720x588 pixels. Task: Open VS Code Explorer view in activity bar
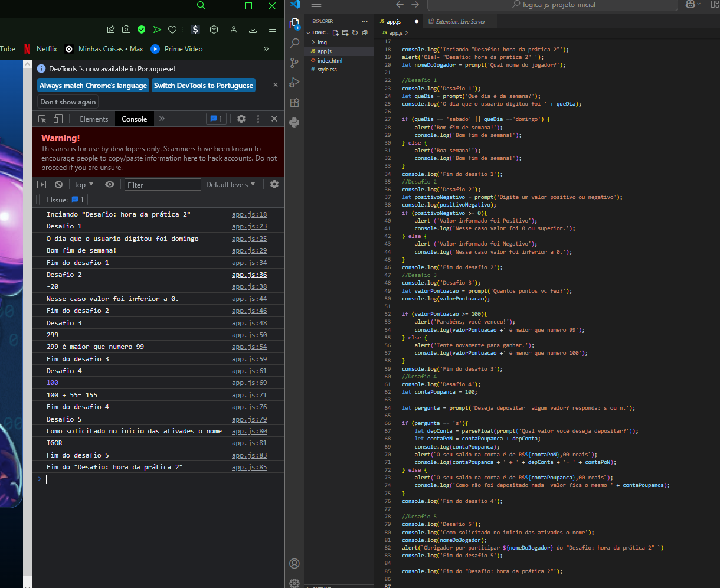tap(295, 24)
